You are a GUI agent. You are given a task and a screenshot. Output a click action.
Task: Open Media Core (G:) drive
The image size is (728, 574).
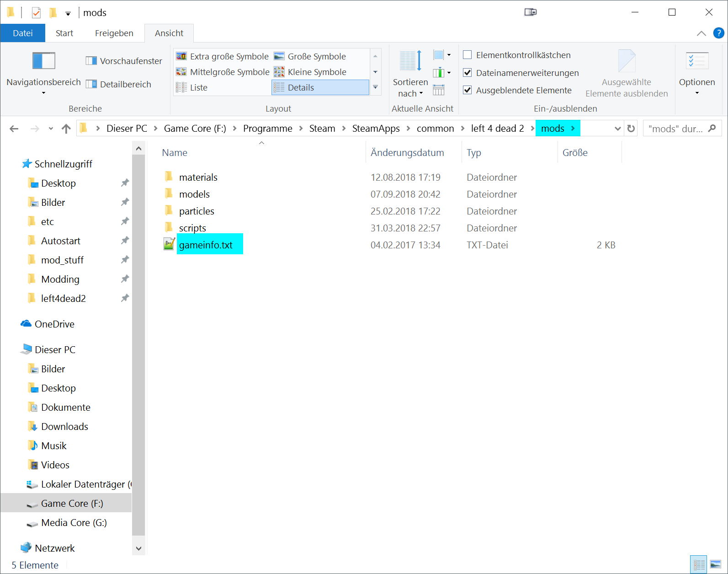pos(74,522)
